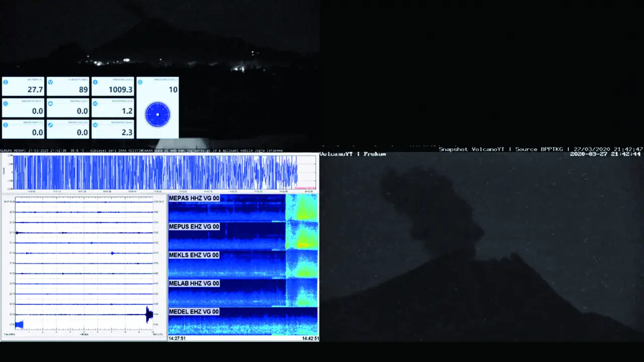Click the MEKLS EHZ VG 00 spectrogram label
The height and width of the screenshot is (362, 644).
click(x=194, y=255)
